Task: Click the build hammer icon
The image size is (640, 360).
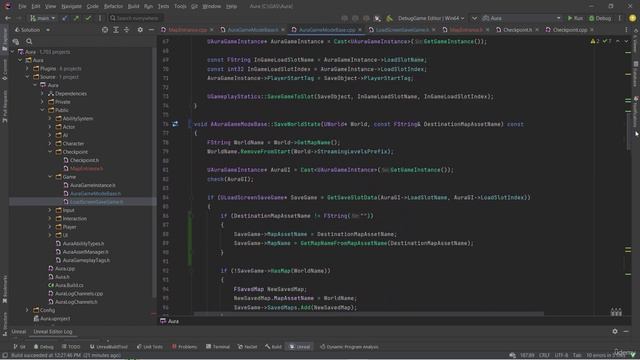Action: (x=389, y=18)
